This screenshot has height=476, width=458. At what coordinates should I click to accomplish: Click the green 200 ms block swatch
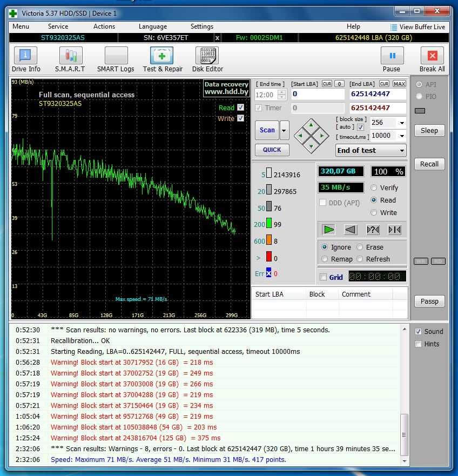[269, 223]
